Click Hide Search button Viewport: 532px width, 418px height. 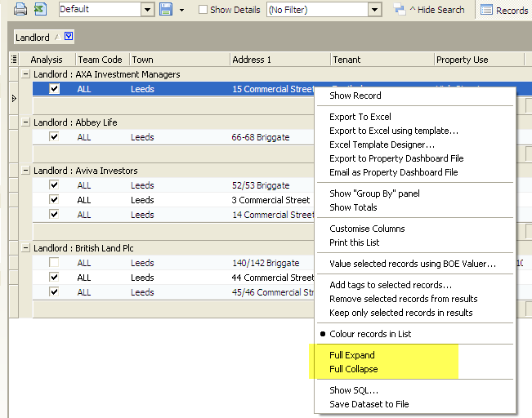click(437, 10)
